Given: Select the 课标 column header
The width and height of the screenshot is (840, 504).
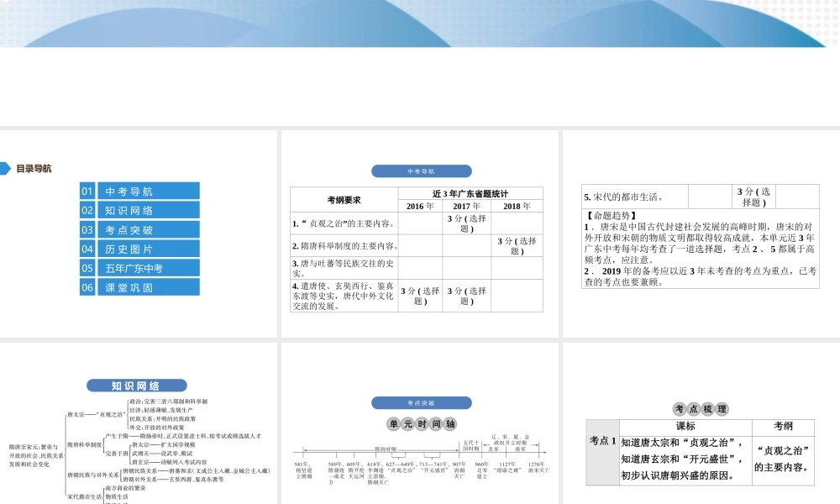Looking at the screenshot, I should tap(685, 427).
